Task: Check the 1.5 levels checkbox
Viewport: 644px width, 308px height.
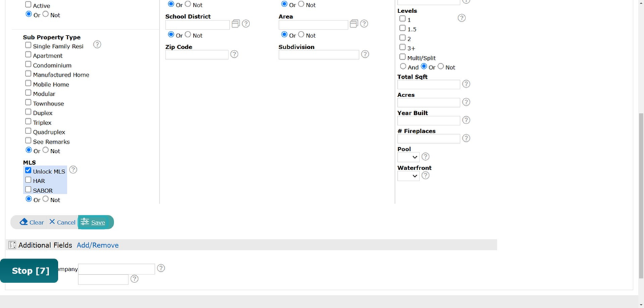Action: [x=402, y=28]
